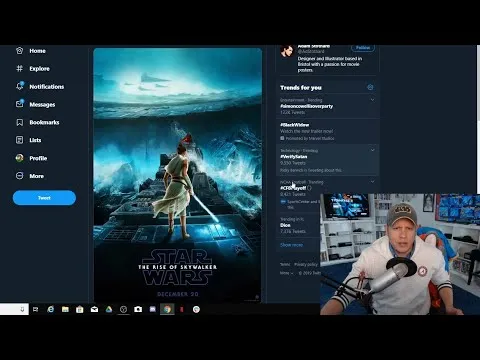Compose a new tweet with Tweet button

pos(44,198)
